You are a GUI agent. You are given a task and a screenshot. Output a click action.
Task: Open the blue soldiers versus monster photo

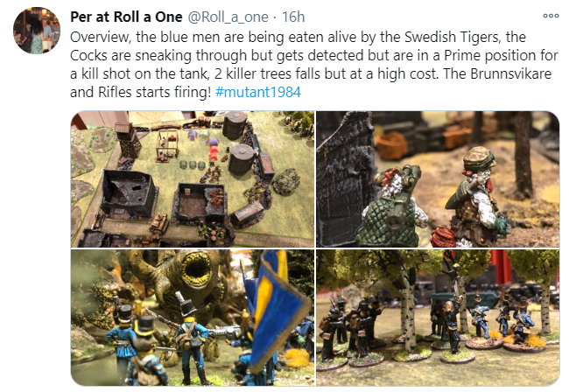(x=193, y=318)
